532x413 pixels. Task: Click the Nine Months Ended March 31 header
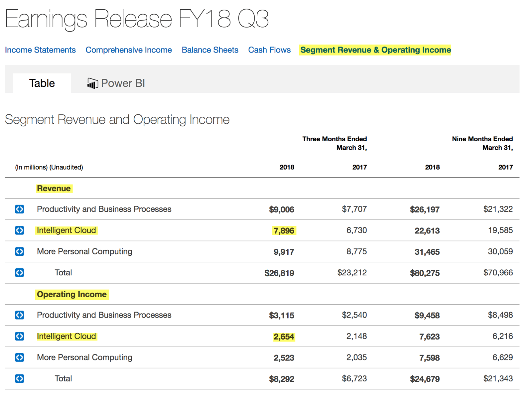coord(482,143)
